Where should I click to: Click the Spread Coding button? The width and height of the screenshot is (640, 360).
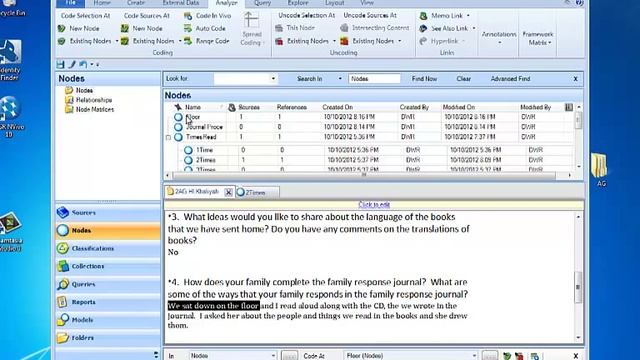point(251,29)
